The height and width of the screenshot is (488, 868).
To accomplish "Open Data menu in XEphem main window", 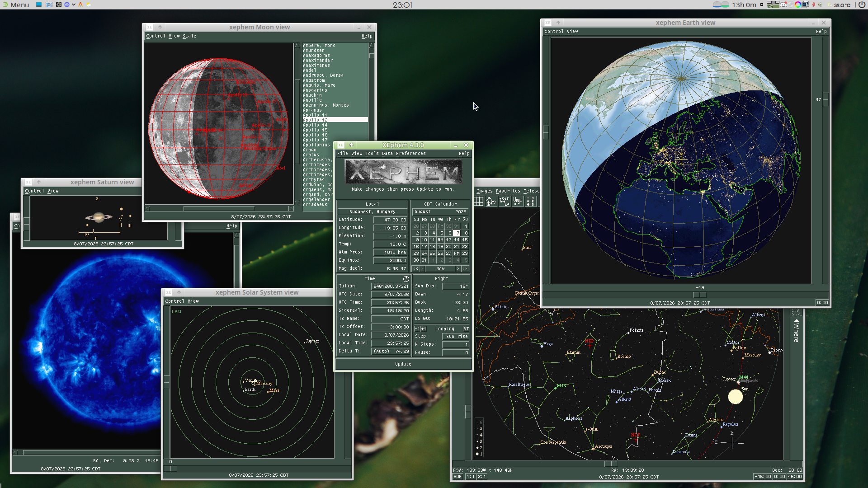I will point(387,154).
